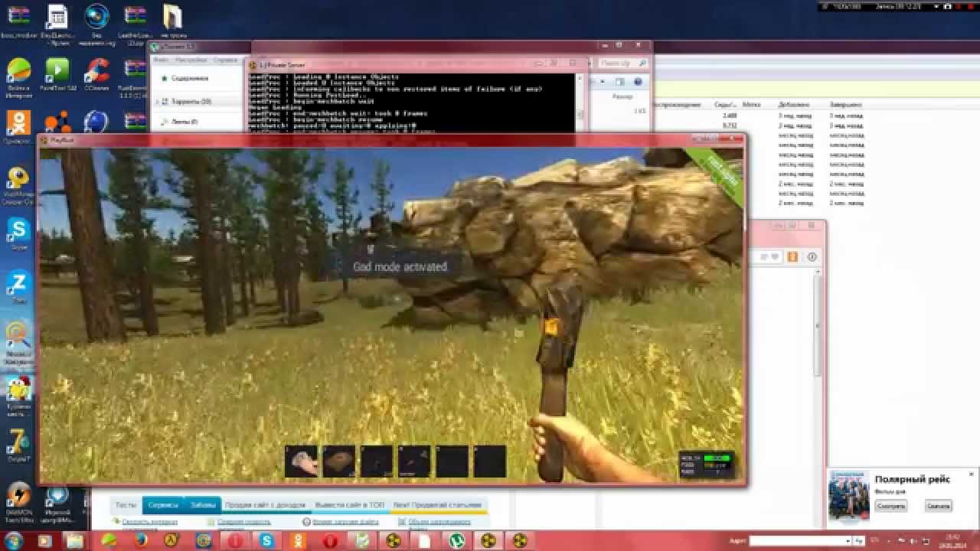Switch to the Сервисы tab on the webpage
Image resolution: width=980 pixels, height=551 pixels.
[x=164, y=505]
